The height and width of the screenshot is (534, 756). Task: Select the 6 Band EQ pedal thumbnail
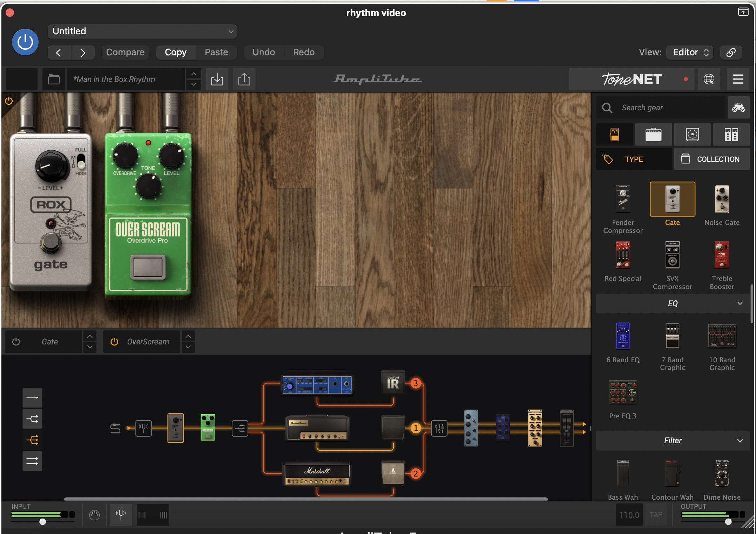pyautogui.click(x=623, y=336)
